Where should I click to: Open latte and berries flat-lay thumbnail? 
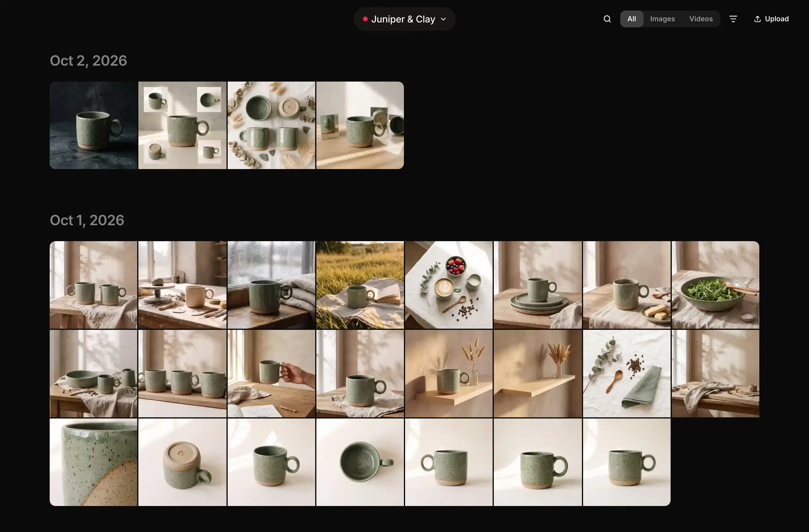pos(449,285)
